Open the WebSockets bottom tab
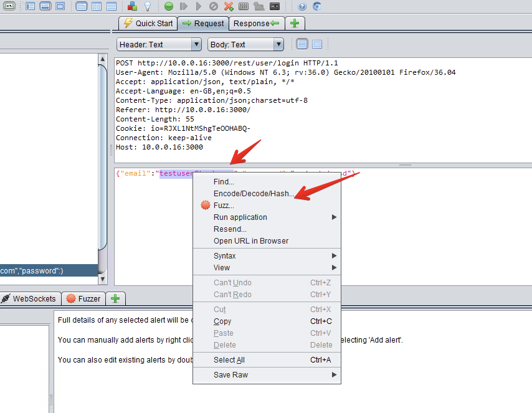532x413 pixels. click(x=30, y=298)
